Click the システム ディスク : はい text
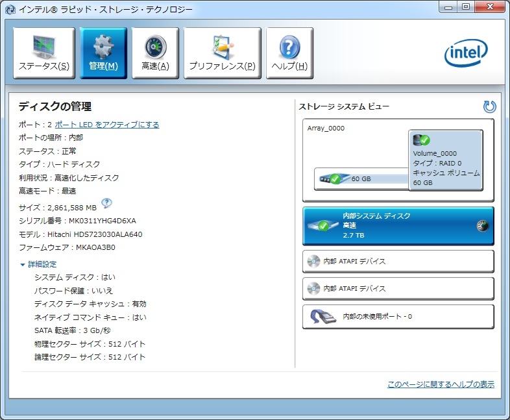510x420 pixels. click(x=75, y=277)
